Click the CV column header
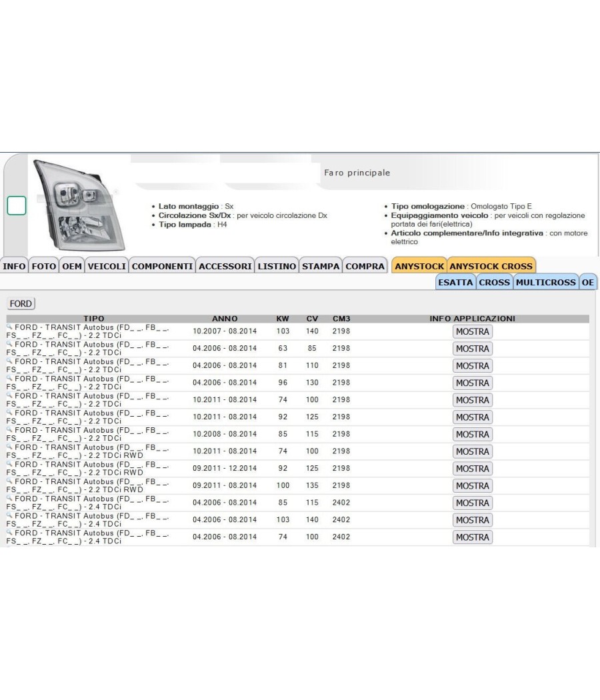This screenshot has width=600, height=700. coord(312,319)
